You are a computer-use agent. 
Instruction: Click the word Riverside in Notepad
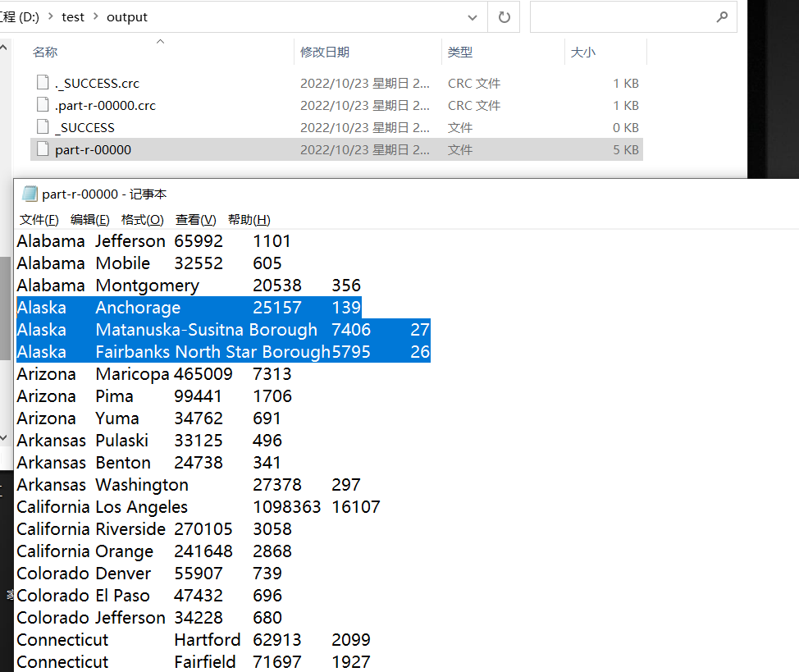(x=130, y=529)
